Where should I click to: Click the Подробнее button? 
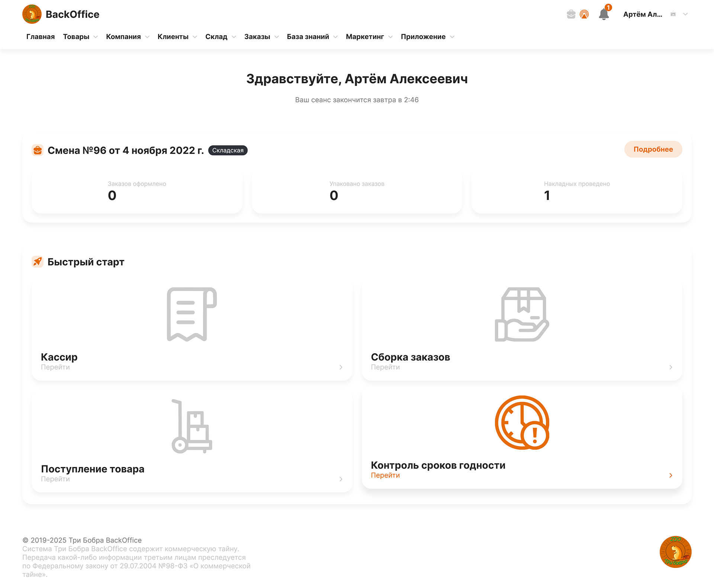(653, 149)
